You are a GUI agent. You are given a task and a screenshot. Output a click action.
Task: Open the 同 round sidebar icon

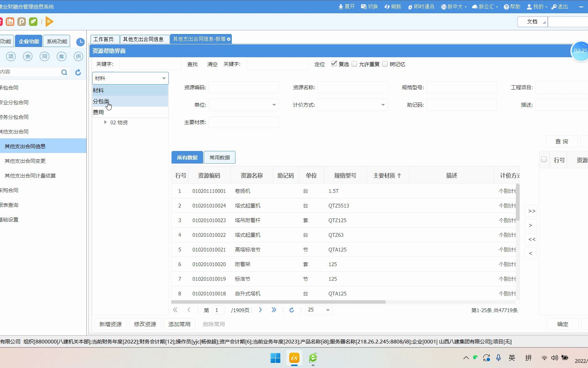(45, 56)
